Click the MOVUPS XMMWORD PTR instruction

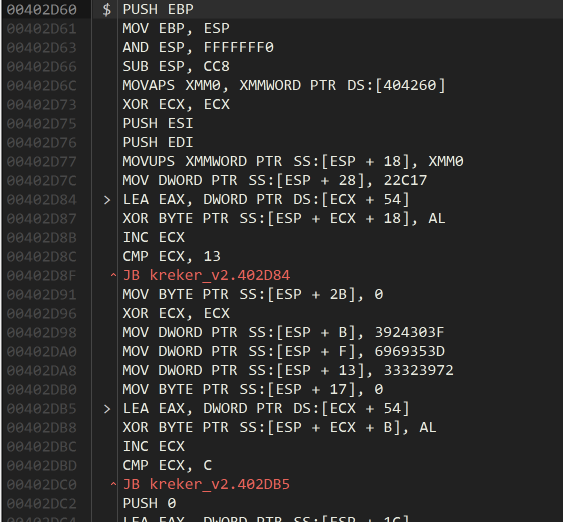(293, 162)
